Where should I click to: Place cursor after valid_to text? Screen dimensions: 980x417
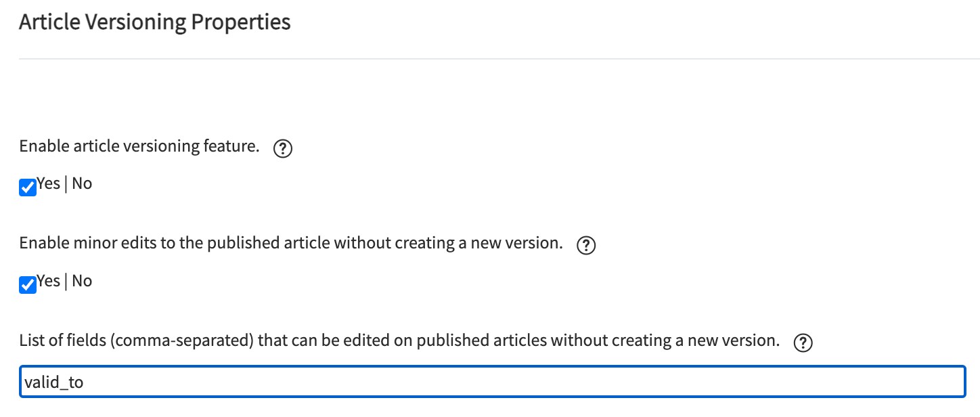pos(85,382)
